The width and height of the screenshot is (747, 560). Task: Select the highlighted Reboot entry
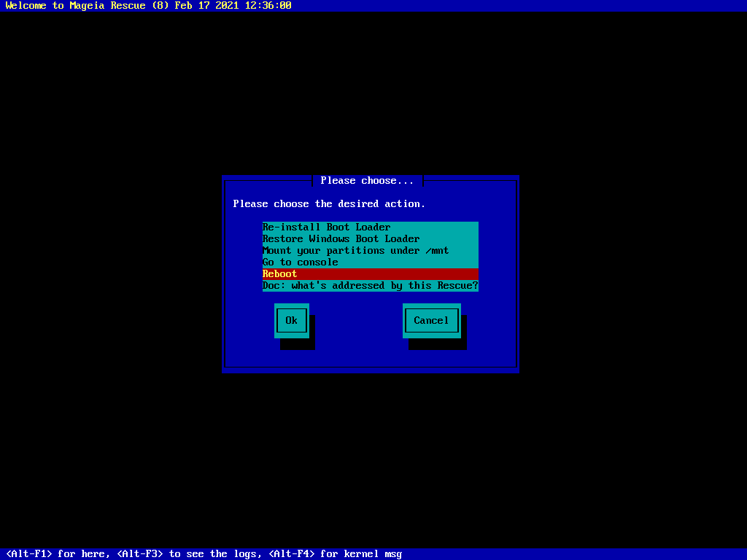[370, 274]
